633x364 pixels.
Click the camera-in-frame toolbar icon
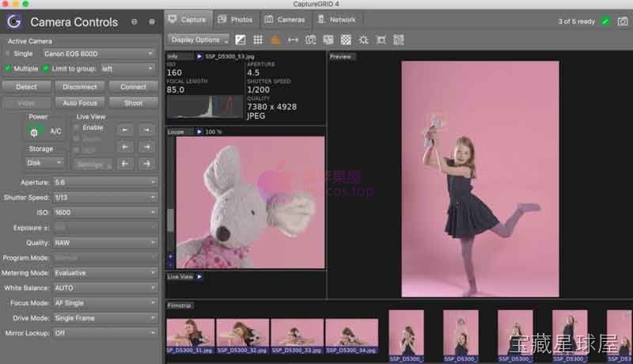coord(310,40)
